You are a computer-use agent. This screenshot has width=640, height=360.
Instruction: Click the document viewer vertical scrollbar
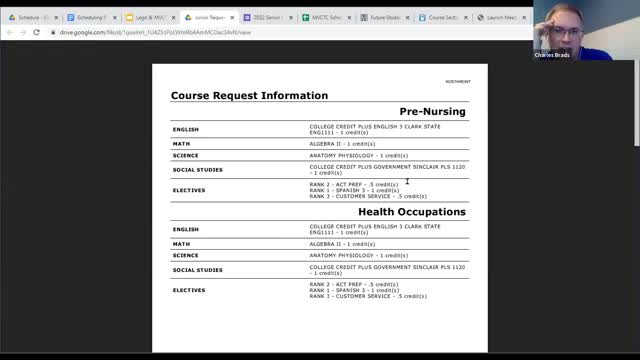point(637,103)
